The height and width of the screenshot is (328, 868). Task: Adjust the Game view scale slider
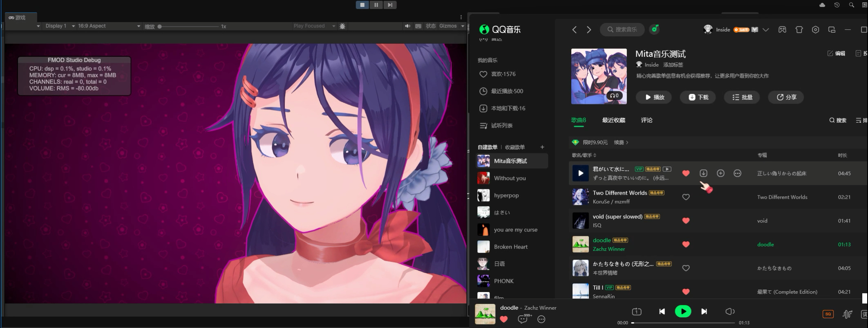(x=188, y=26)
